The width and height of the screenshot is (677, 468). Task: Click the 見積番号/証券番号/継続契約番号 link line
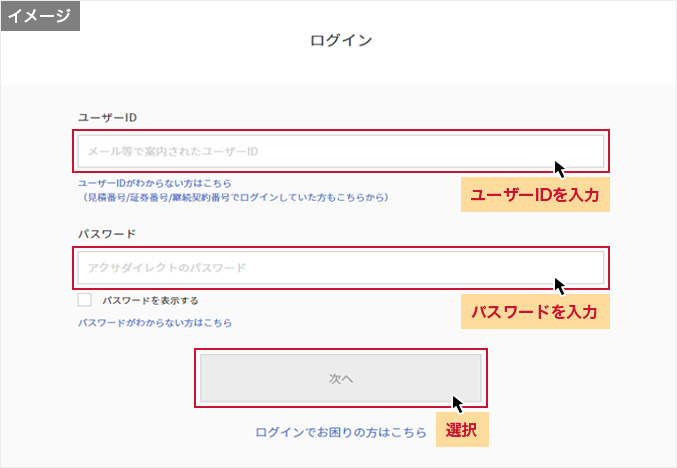[236, 198]
